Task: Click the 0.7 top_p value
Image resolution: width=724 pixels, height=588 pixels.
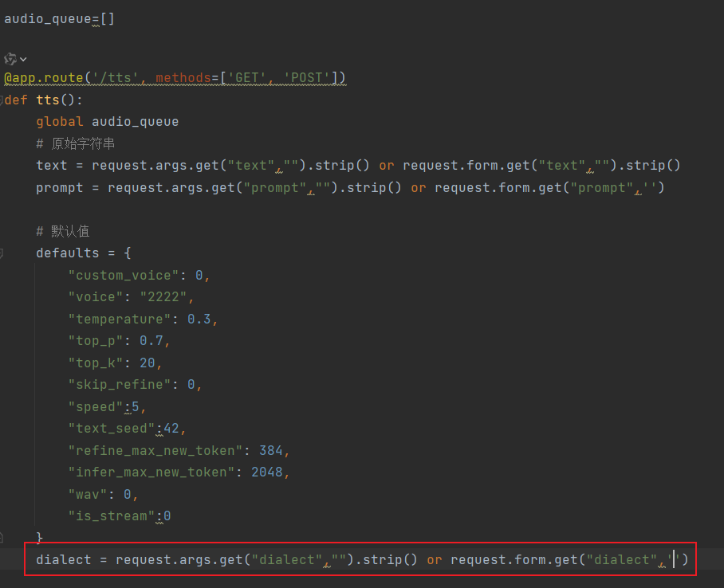Action: click(x=151, y=341)
